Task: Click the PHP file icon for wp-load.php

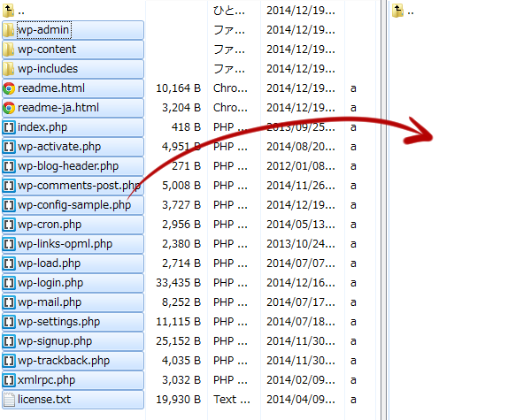Action: pyautogui.click(x=9, y=263)
